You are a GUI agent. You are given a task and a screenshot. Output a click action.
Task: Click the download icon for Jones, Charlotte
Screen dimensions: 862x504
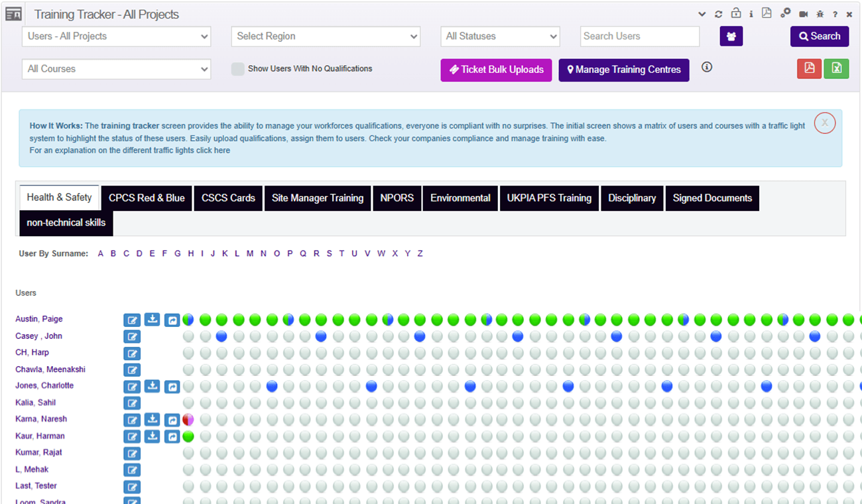click(x=153, y=386)
